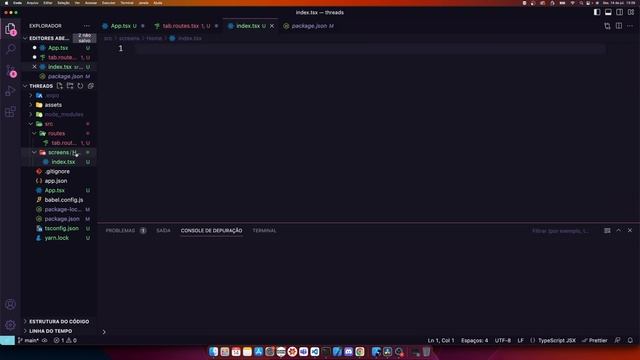Select CONSOLE DE DEPURAÇÃO panel tab
Viewport: 640px width, 360px height.
(211, 231)
